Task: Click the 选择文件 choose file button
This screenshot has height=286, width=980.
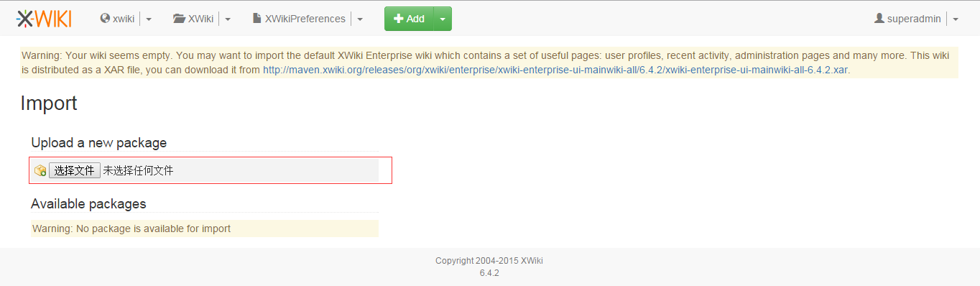Action: [x=75, y=170]
